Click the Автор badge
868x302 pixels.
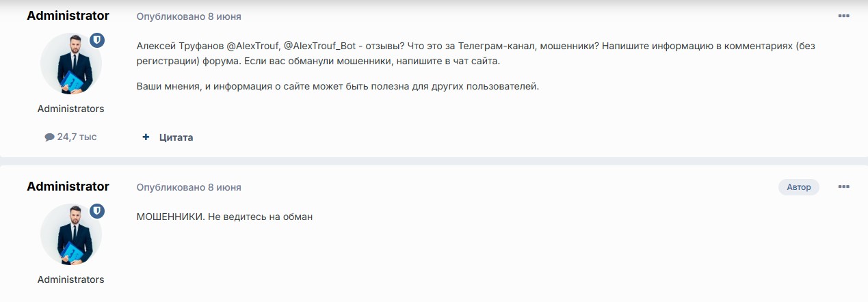(798, 187)
